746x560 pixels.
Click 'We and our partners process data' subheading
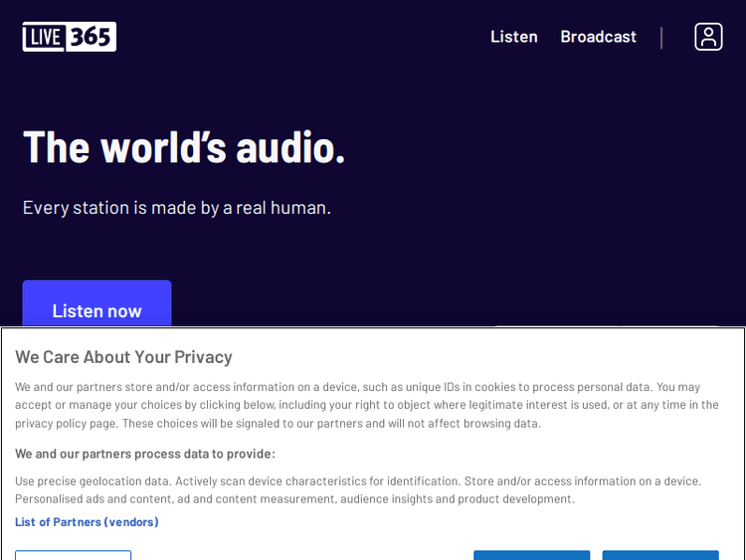click(145, 454)
